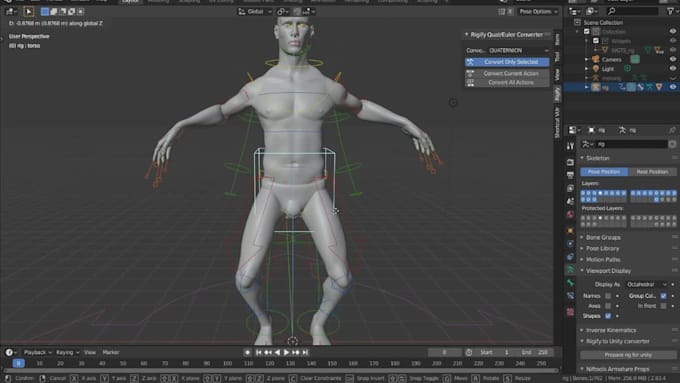
Task: Open the Output properties tab icon
Action: coord(570,175)
